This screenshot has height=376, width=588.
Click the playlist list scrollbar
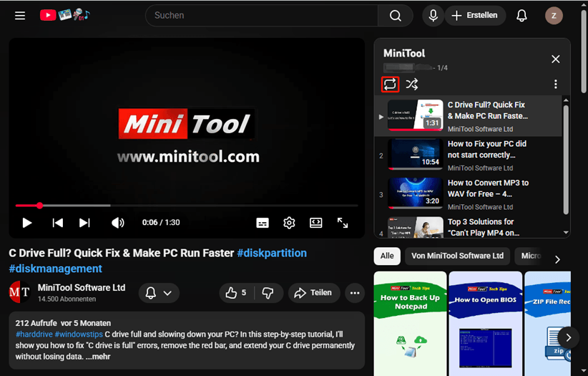[566, 160]
